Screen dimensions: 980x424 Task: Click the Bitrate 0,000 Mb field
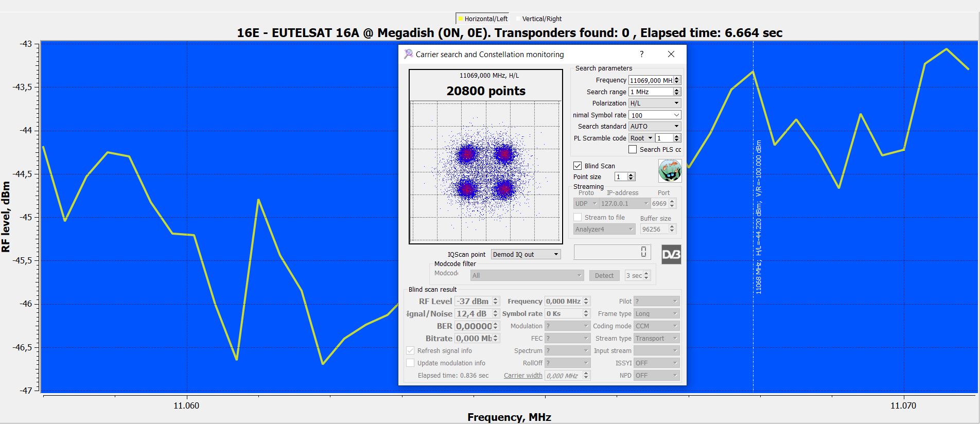coord(477,338)
